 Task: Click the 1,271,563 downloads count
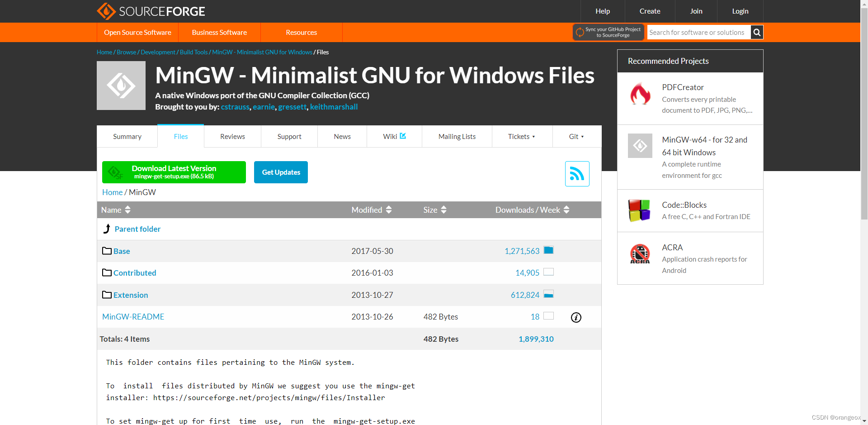pyautogui.click(x=522, y=251)
